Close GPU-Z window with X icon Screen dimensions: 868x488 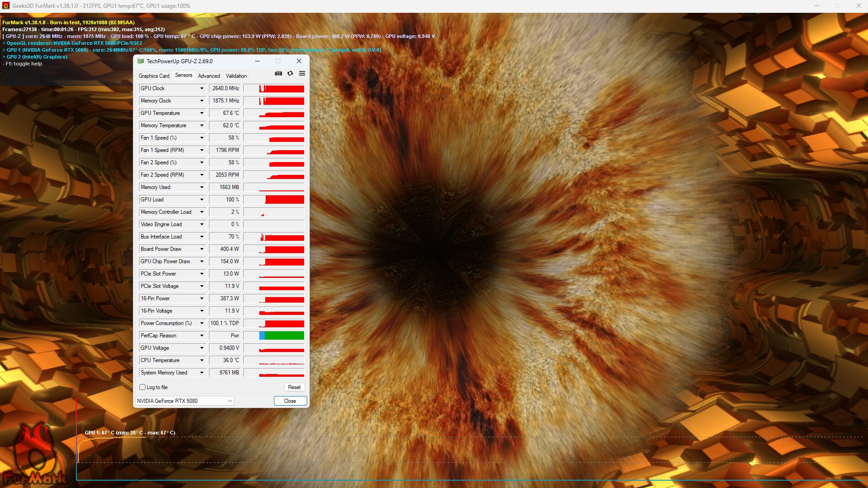point(299,61)
